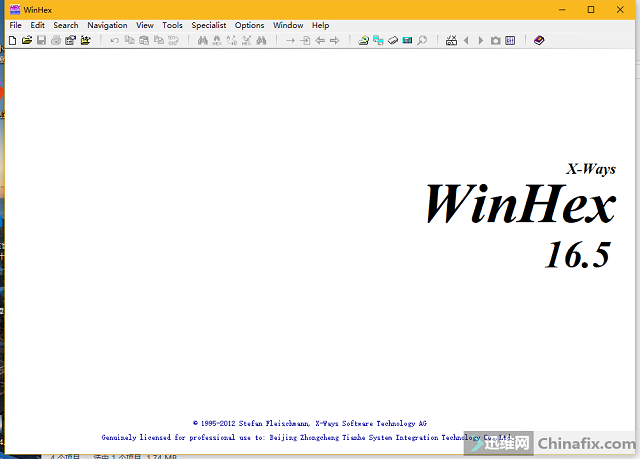Click the Open Disk icon
The height and width of the screenshot is (459, 640).
pos(363,40)
